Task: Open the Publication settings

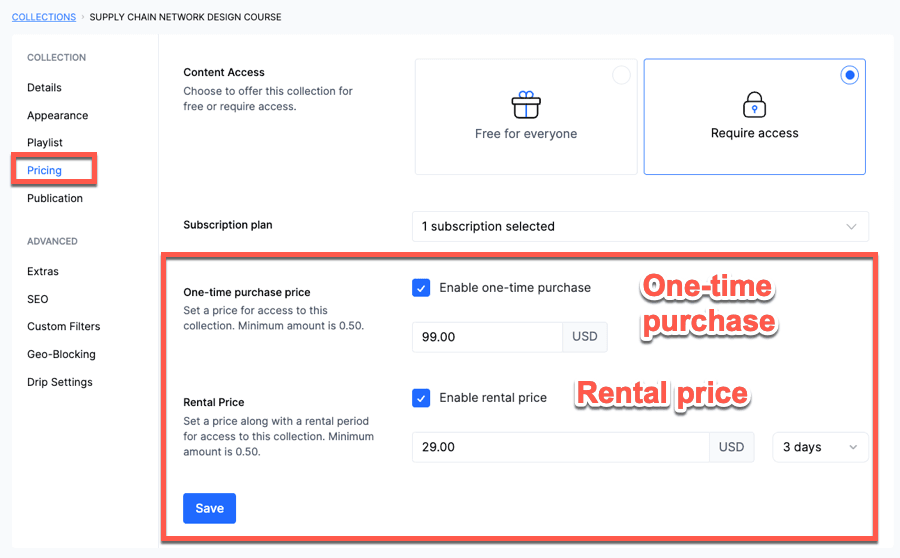Action: pyautogui.click(x=55, y=198)
